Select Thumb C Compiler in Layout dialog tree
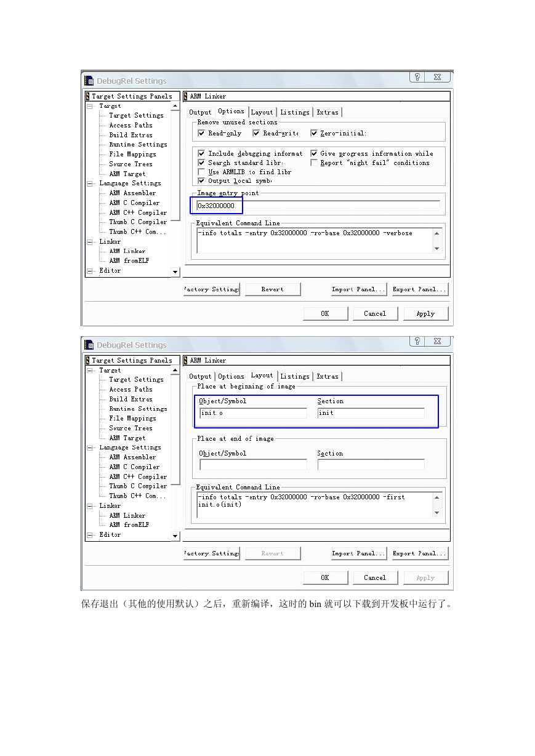Viewport: 535px width, 756px height. [x=138, y=486]
